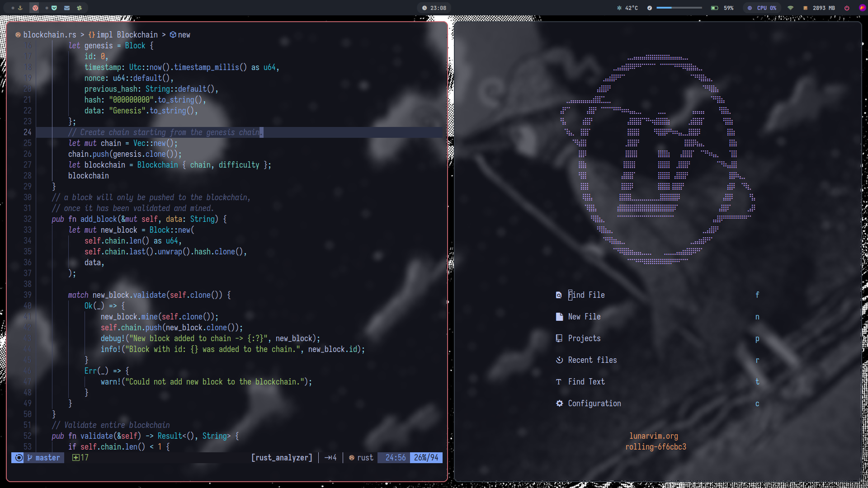
Task: Click blockchain.rs in the breadcrumb
Action: 50,35
